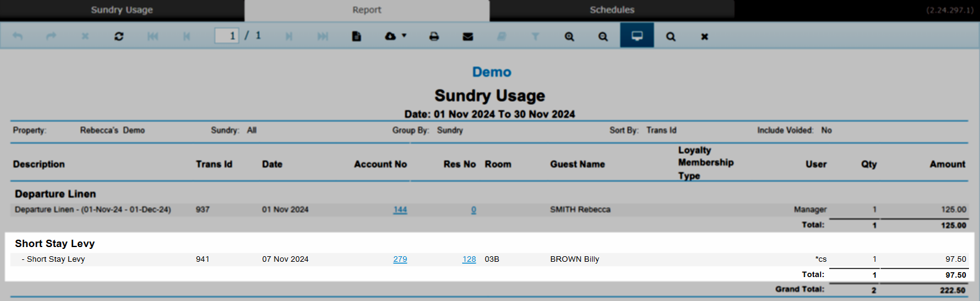The height and width of the screenshot is (301, 980).
Task: Click the date 07 Nov 2024
Action: point(285,259)
